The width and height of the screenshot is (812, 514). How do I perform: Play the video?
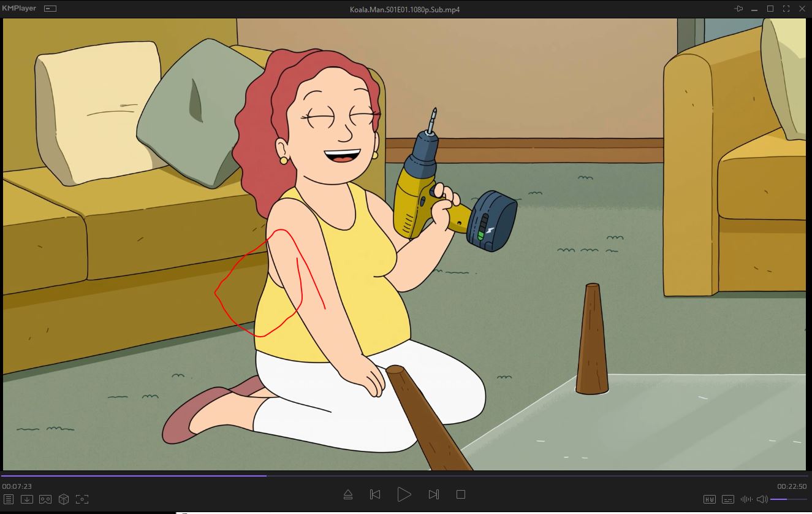[x=404, y=494]
